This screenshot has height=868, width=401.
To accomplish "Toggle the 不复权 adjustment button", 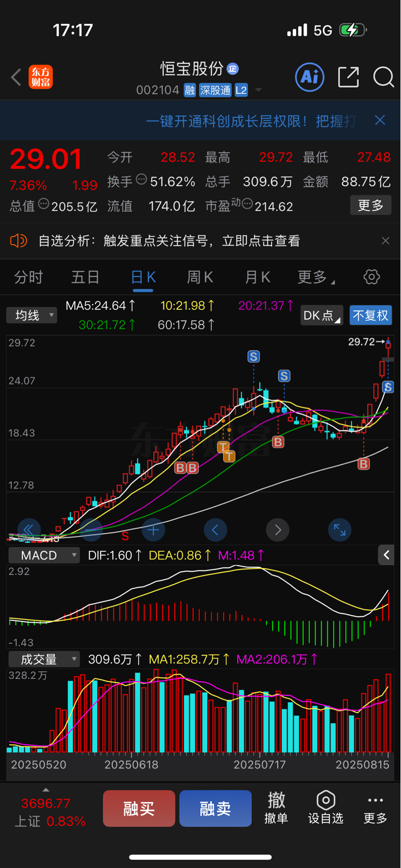I will coord(371,315).
